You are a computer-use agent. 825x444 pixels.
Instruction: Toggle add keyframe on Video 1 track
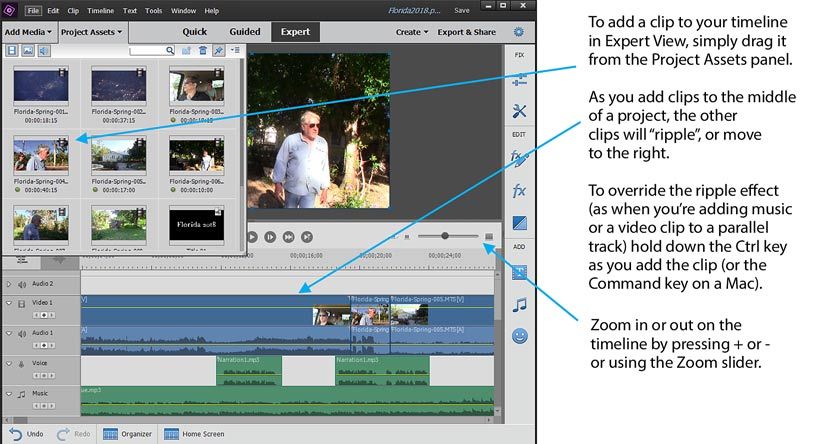(44, 315)
